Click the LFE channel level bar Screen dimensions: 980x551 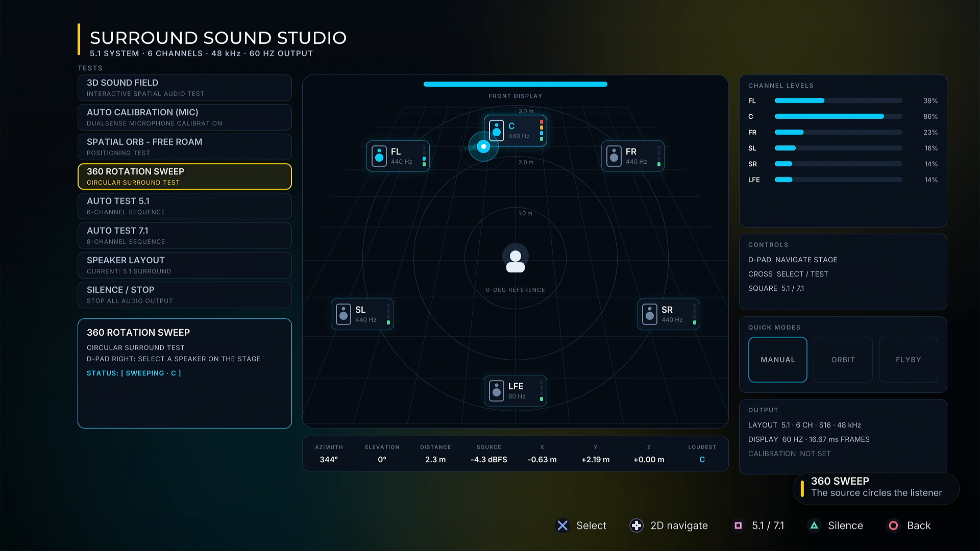click(x=838, y=180)
